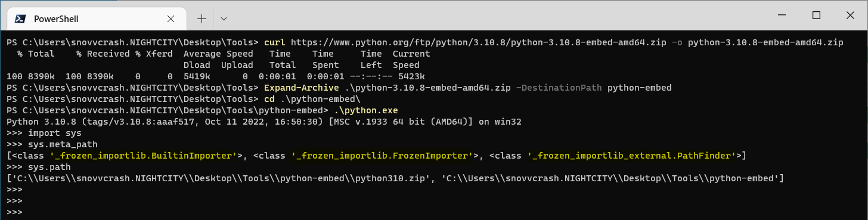Viewport: 868px width, 220px height.
Task: Click the 'cd .\python-embed\' command
Action: tap(313, 99)
